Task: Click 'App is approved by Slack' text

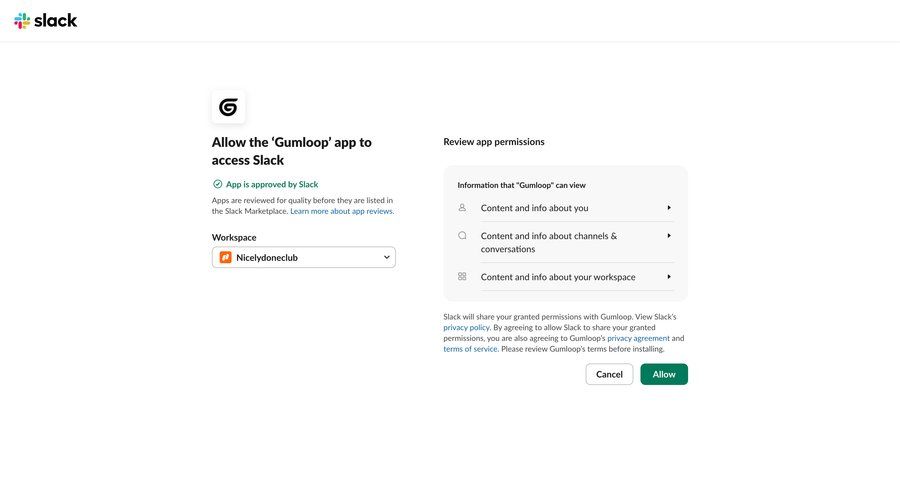Action: point(272,184)
